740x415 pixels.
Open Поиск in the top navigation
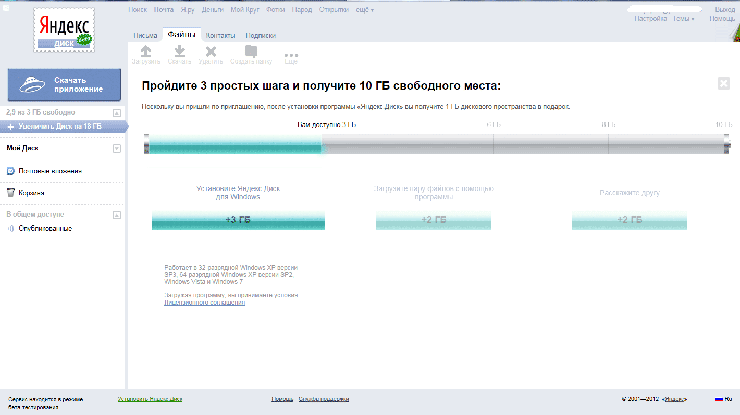coord(138,9)
